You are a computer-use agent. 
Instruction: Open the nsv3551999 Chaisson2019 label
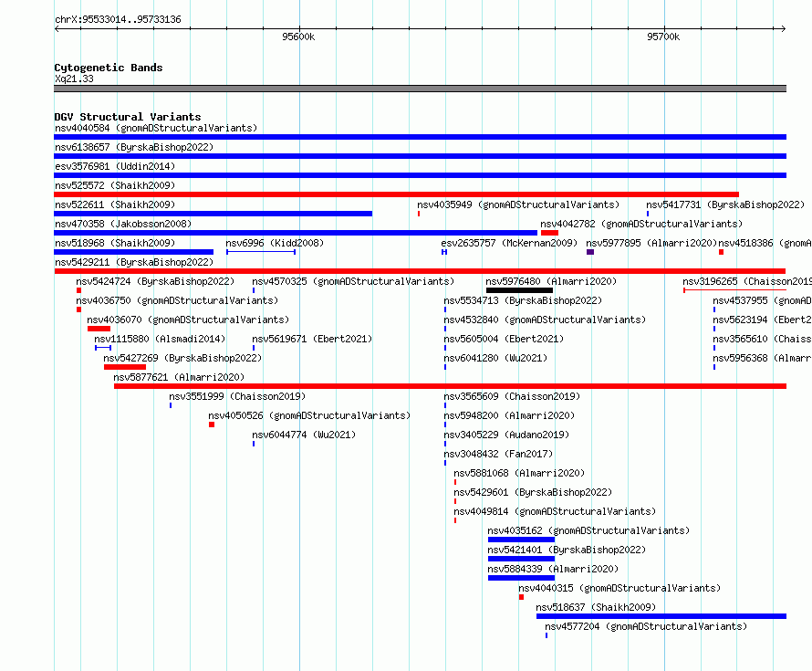coord(237,396)
